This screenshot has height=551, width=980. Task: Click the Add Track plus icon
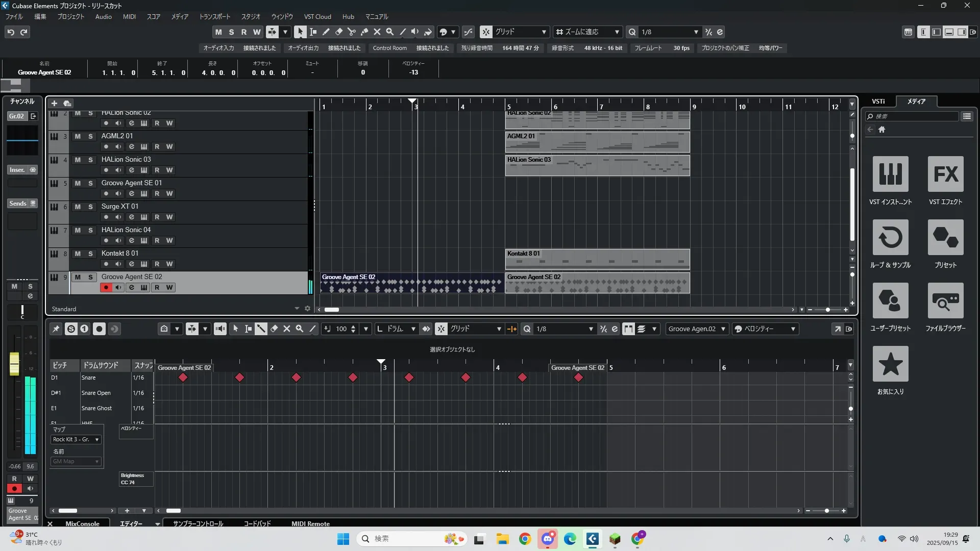54,103
